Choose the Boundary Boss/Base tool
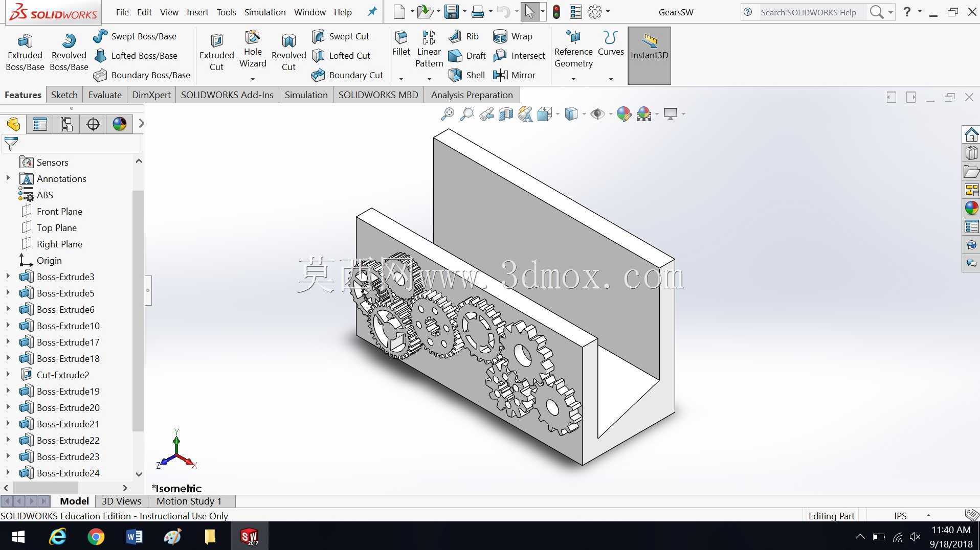Screen dimensions: 980x550 tap(142, 75)
